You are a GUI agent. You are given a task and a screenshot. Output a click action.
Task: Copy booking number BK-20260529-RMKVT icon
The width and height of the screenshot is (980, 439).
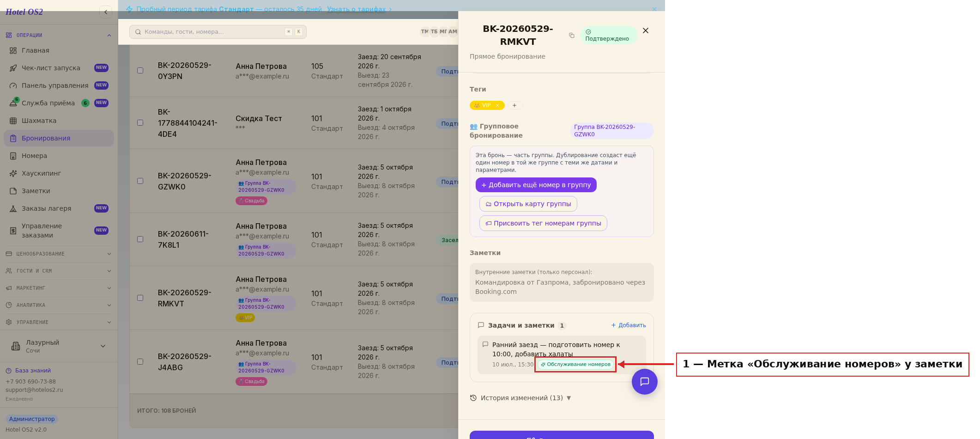tap(571, 36)
